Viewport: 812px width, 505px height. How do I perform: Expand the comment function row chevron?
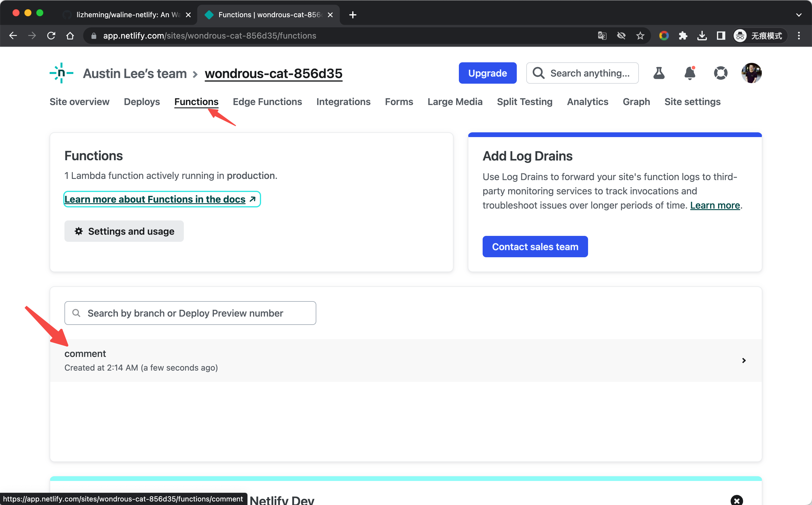coord(744,361)
